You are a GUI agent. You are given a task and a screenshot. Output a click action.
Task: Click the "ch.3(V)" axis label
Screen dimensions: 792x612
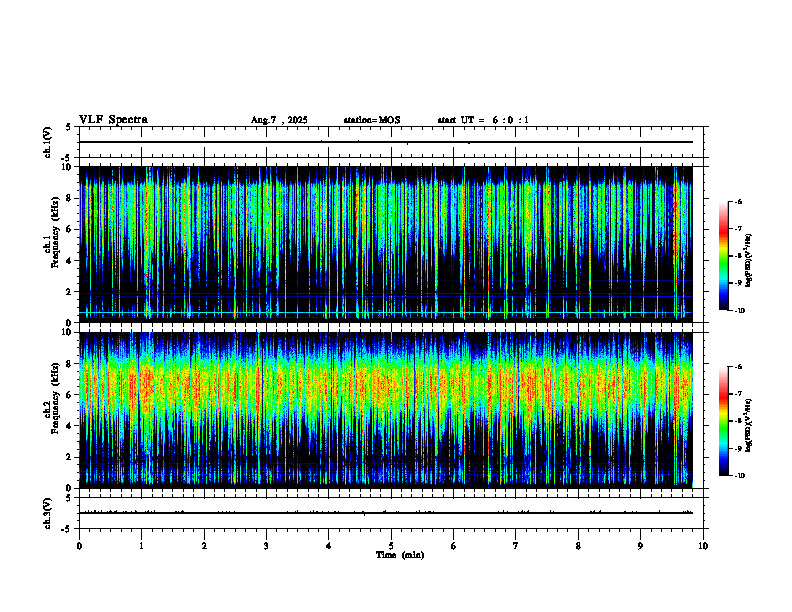(48, 513)
